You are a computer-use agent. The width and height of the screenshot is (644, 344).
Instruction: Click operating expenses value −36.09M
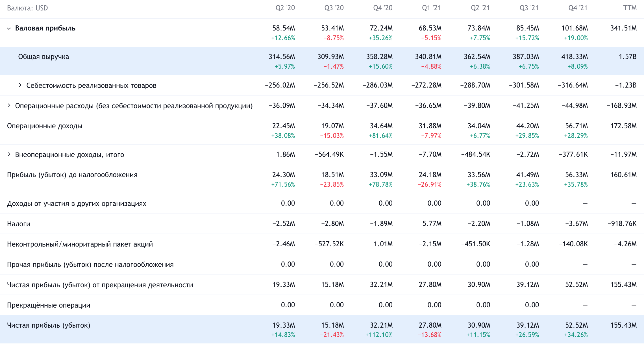[x=282, y=106]
